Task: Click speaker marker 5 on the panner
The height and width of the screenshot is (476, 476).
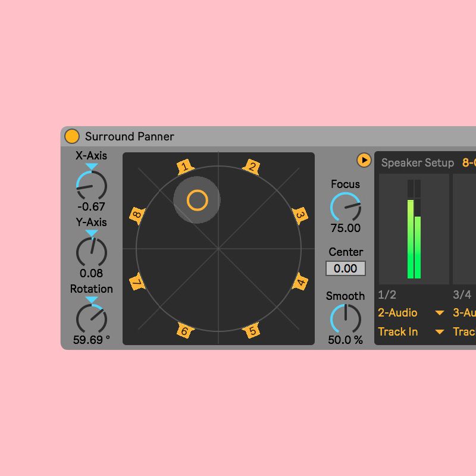Action: (252, 330)
